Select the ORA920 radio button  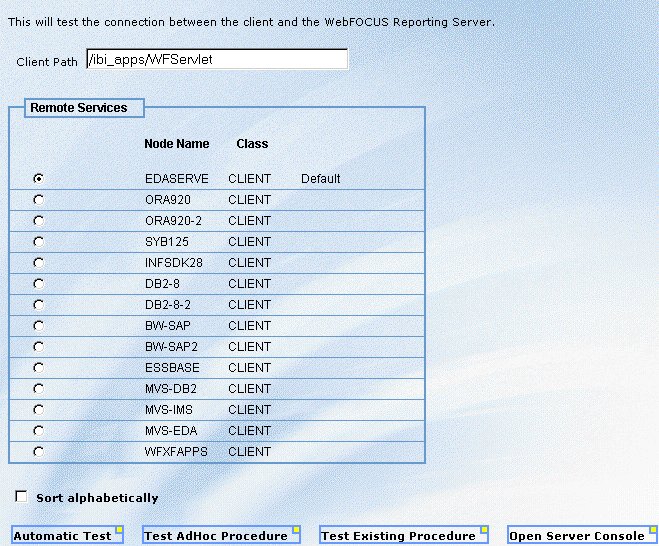pos(39,200)
